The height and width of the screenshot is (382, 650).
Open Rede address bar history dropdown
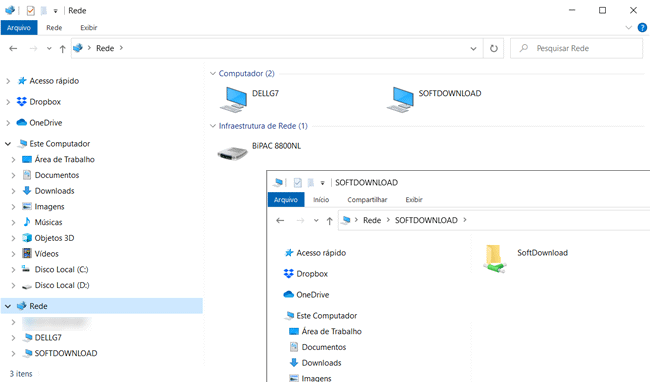(473, 48)
